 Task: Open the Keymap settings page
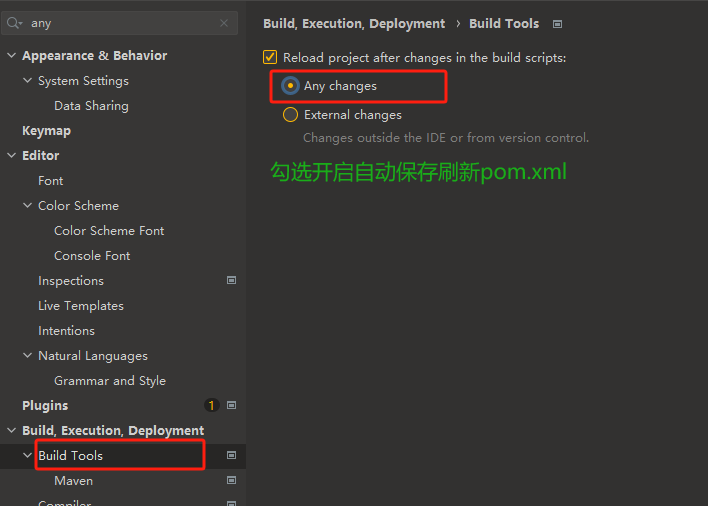[47, 131]
